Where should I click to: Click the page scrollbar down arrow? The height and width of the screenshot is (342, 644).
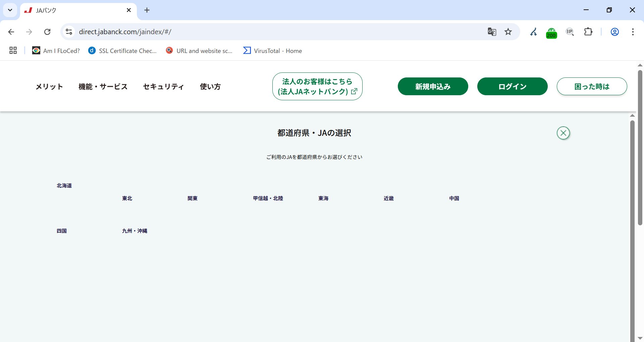point(640,338)
